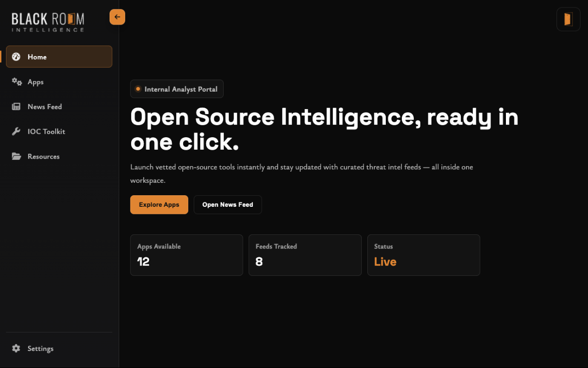Select the Internal Analyst Portal badge
This screenshot has height=368, width=588.
click(x=177, y=89)
